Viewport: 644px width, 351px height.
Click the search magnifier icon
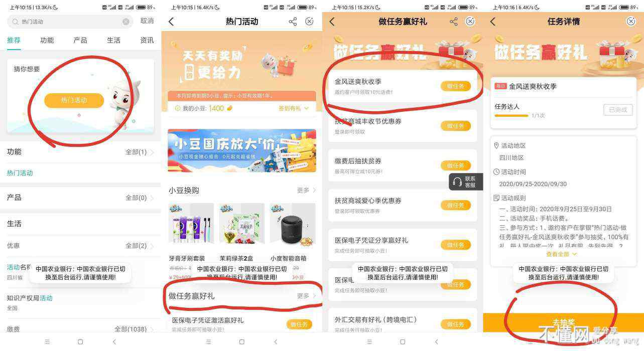(15, 22)
